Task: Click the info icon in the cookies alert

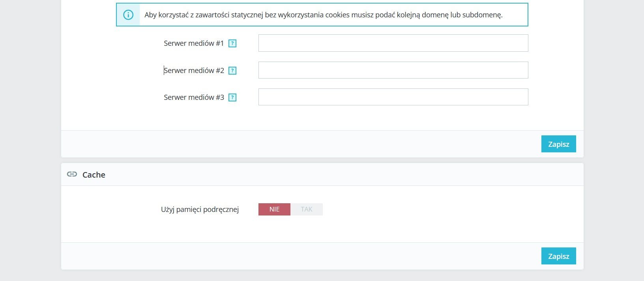Action: point(128,15)
